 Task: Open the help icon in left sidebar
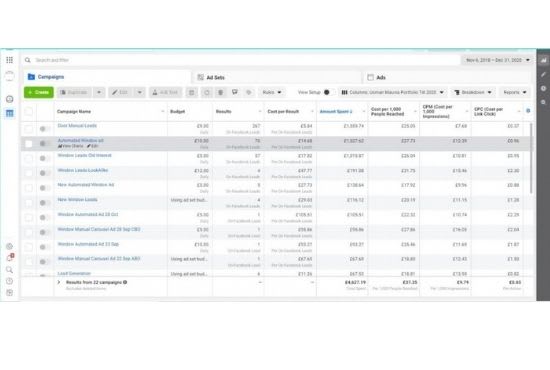[9, 281]
